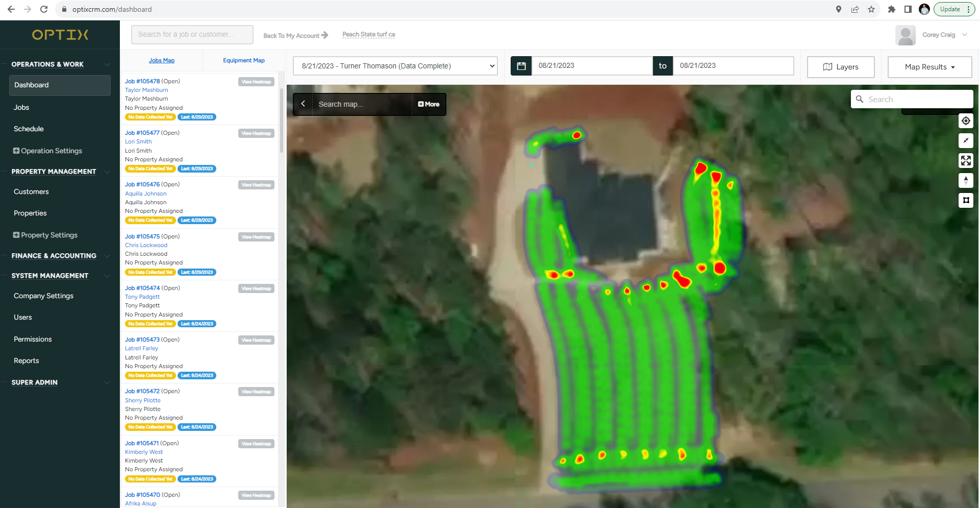Click the map locate-me target icon

[966, 121]
